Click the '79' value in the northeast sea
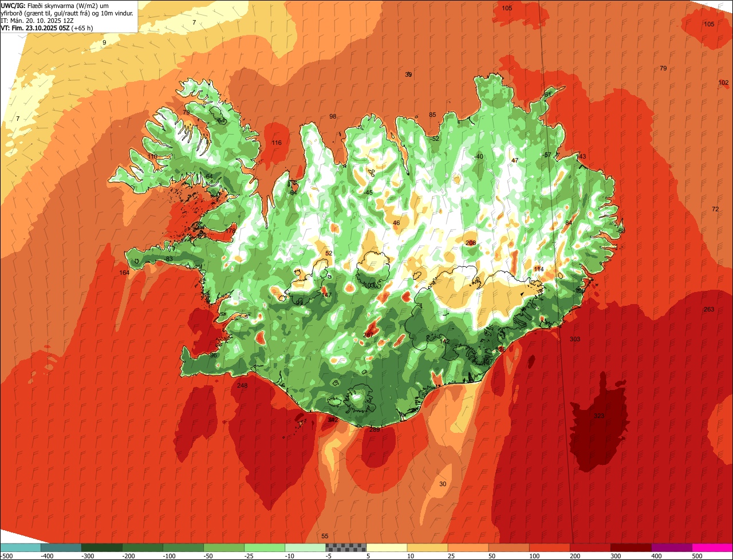The height and width of the screenshot is (560, 733). pyautogui.click(x=663, y=69)
